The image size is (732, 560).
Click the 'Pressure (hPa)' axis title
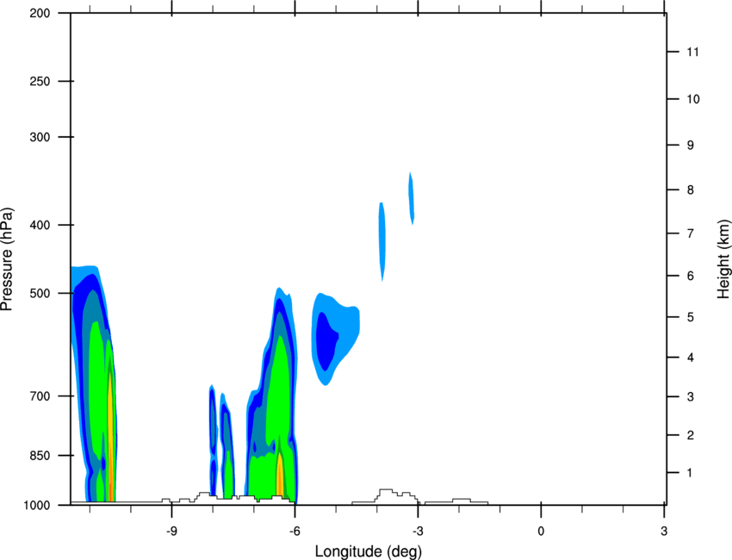click(7, 259)
